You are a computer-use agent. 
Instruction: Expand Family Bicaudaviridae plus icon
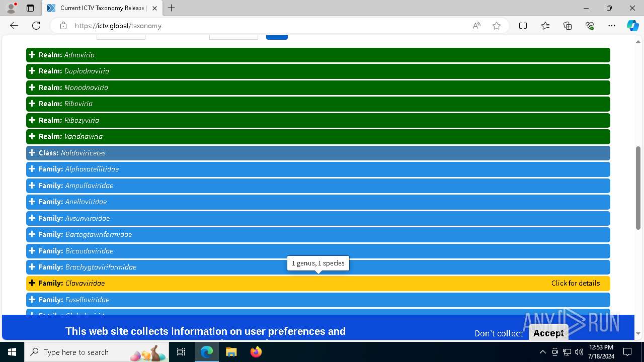(x=32, y=251)
